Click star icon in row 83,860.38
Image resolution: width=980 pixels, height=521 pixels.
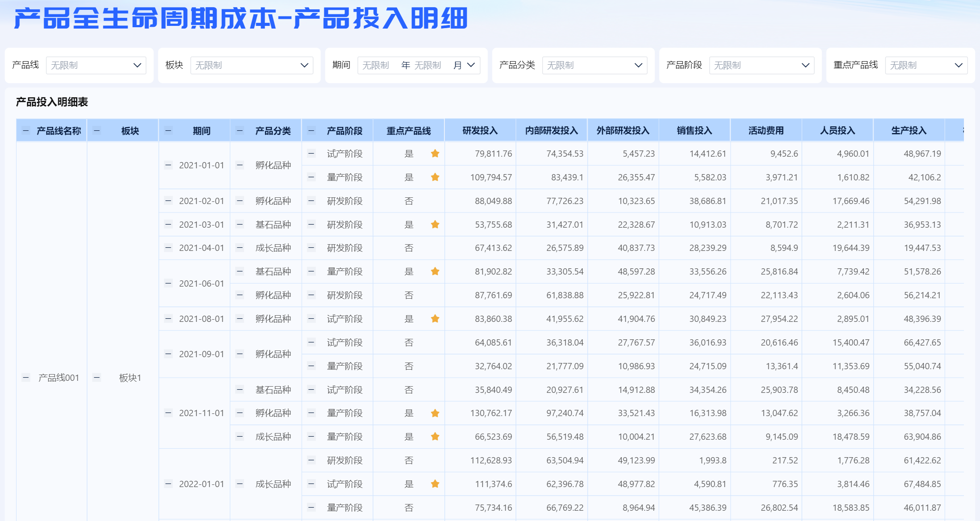pyautogui.click(x=435, y=319)
